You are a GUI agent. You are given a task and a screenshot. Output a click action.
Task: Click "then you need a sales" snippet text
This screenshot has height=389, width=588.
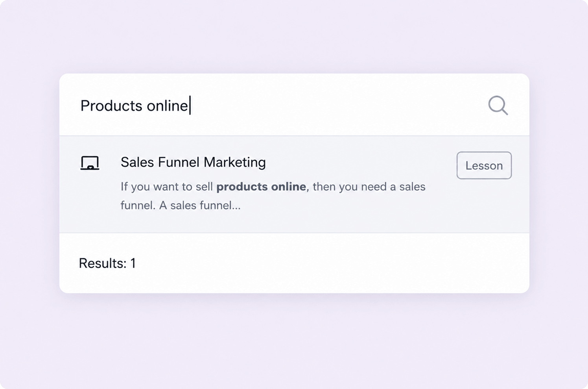point(369,187)
